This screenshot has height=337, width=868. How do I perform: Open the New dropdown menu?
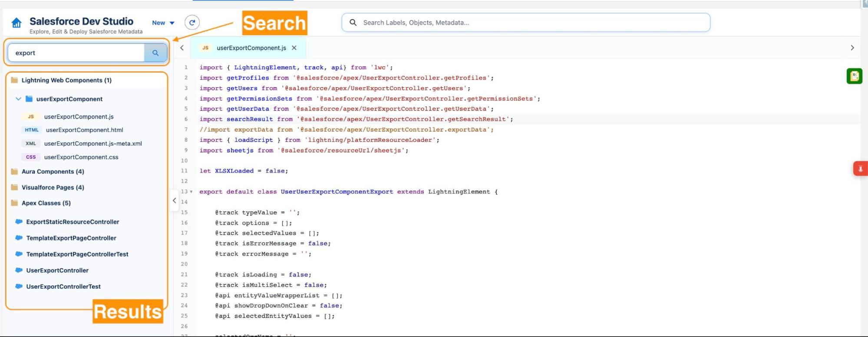pyautogui.click(x=163, y=23)
